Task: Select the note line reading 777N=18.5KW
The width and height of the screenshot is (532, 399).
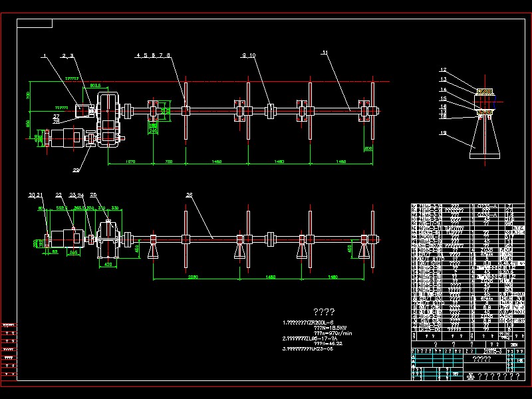Action: pos(330,327)
